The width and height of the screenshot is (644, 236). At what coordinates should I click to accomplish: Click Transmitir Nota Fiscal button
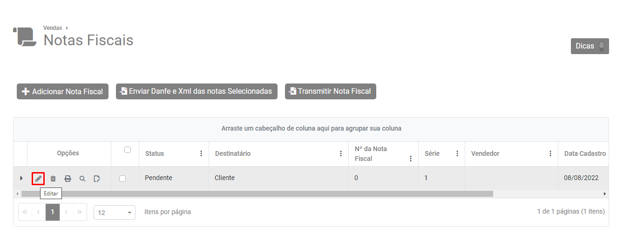tap(330, 91)
